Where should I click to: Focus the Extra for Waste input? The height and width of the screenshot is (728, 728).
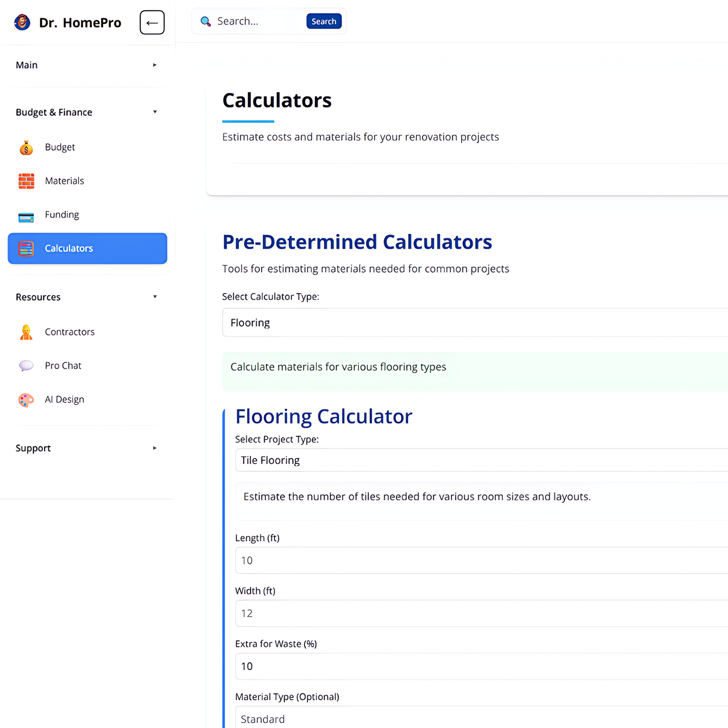(481, 666)
